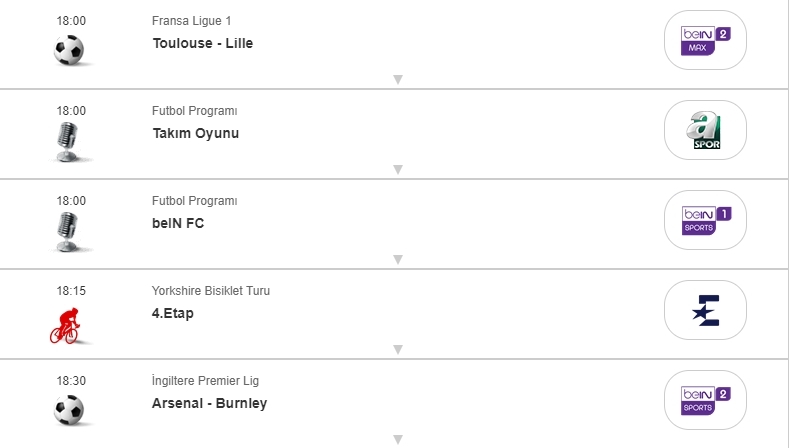Expand details for the 4.Etap cycling row
Screen dimensions: 789x448
click(397, 350)
